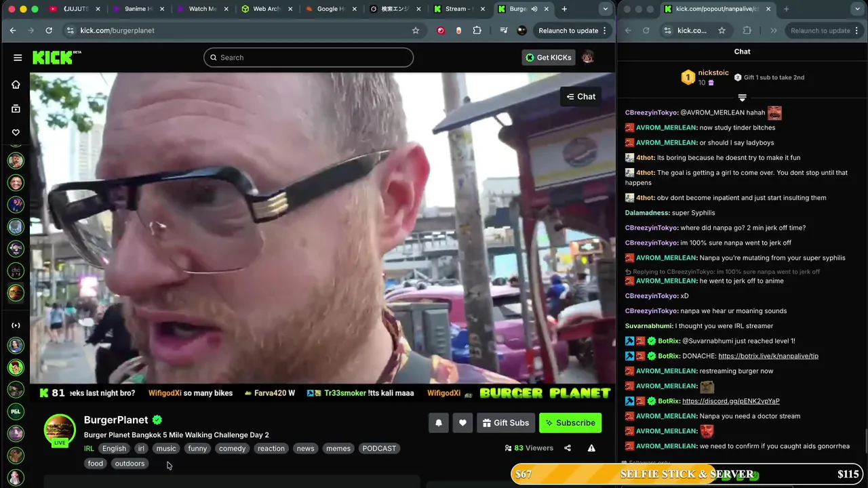
Task: Select the English tag
Action: point(114,449)
